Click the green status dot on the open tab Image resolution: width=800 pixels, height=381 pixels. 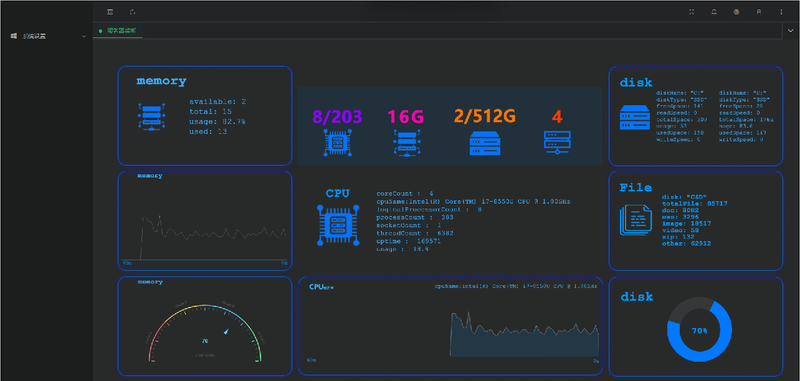[x=101, y=31]
